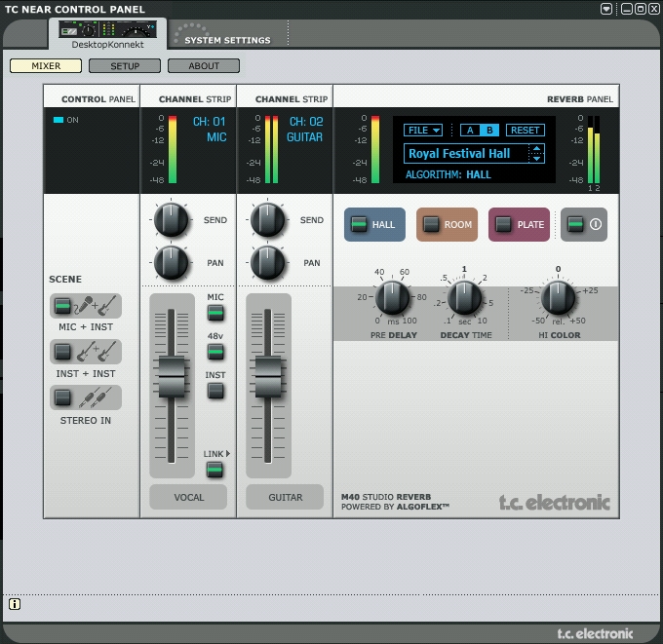Click the channel 1 SEND knob
663x644 pixels.
point(171,220)
